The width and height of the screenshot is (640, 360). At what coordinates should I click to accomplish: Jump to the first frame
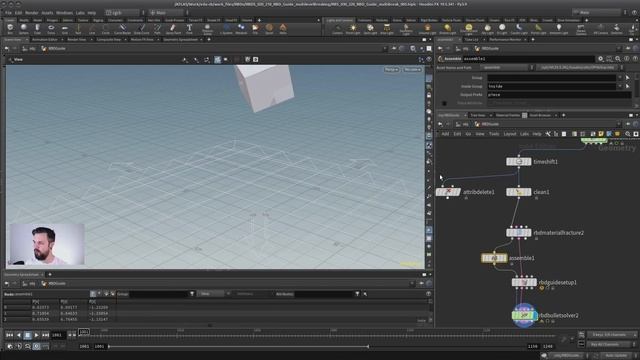click(10, 335)
